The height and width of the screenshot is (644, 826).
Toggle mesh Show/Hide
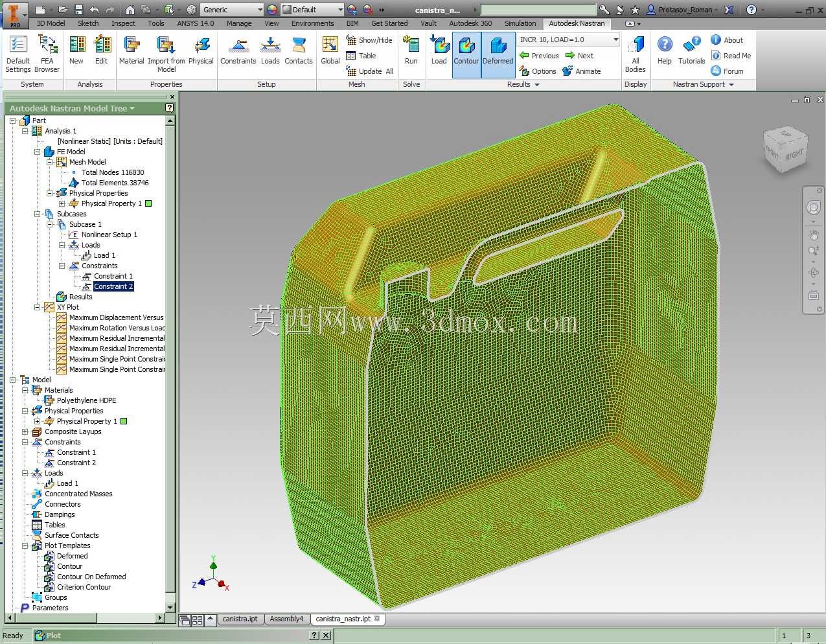[369, 40]
